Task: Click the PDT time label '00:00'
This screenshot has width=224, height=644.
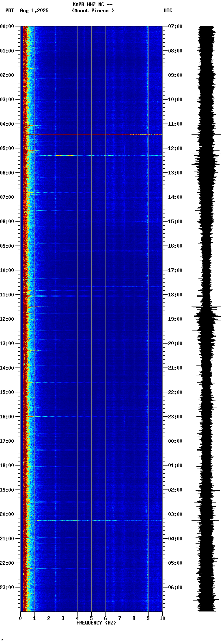Action: coord(7,26)
